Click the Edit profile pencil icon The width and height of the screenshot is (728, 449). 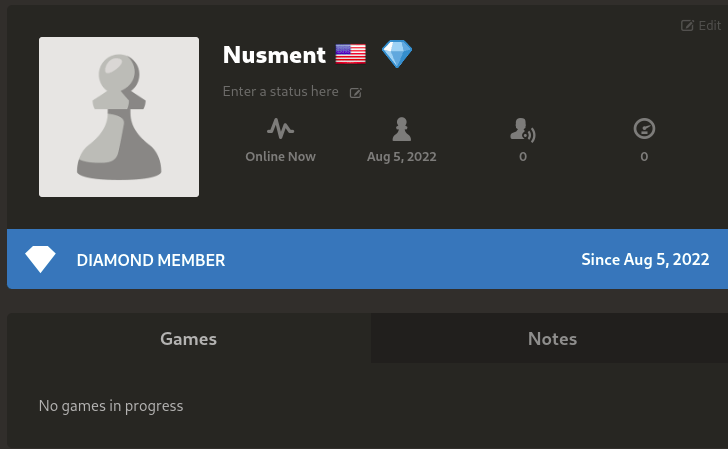point(687,26)
